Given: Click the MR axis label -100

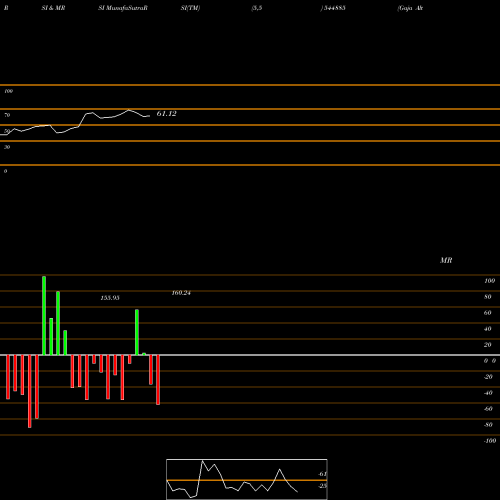Looking at the screenshot, I should pos(490,441).
